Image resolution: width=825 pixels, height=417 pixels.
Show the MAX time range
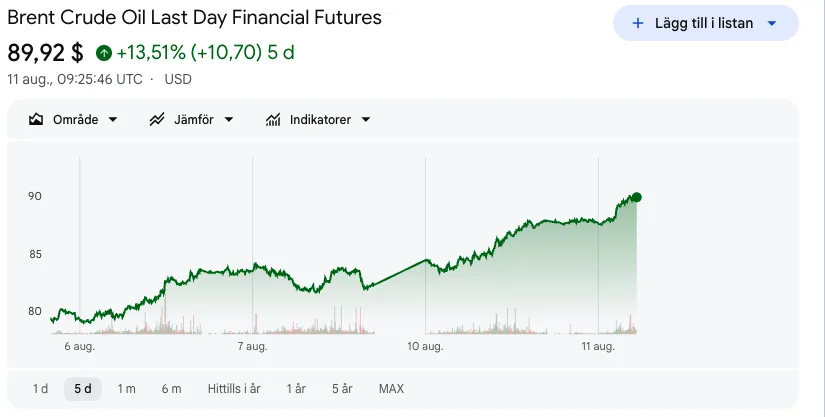pyautogui.click(x=391, y=389)
